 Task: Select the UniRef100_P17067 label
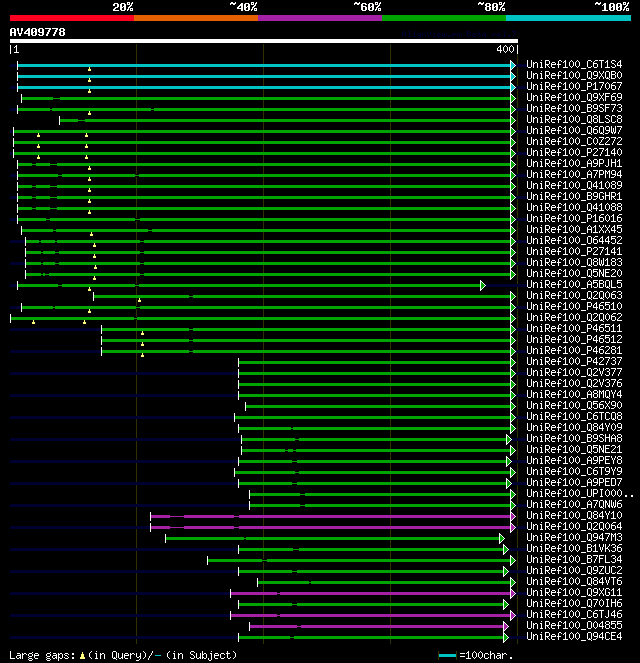(574, 86)
